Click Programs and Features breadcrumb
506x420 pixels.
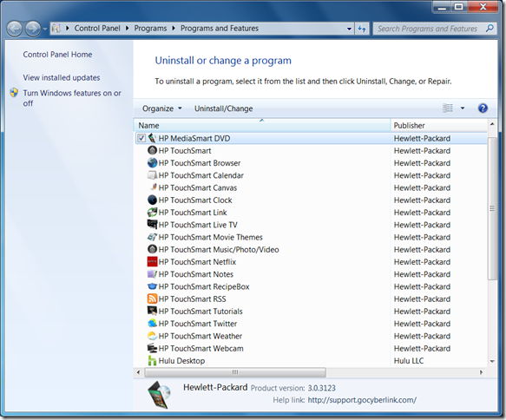[x=220, y=29]
